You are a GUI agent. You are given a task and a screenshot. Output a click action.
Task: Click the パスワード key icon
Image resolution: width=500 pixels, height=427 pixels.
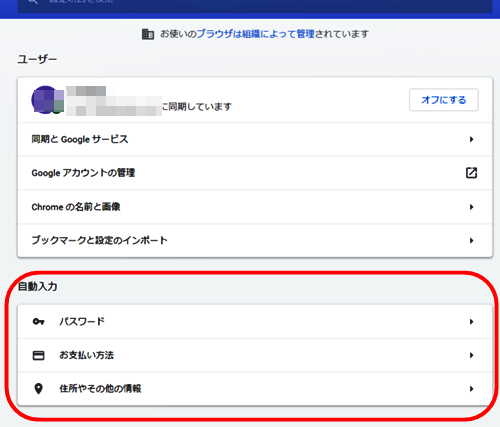(38, 322)
